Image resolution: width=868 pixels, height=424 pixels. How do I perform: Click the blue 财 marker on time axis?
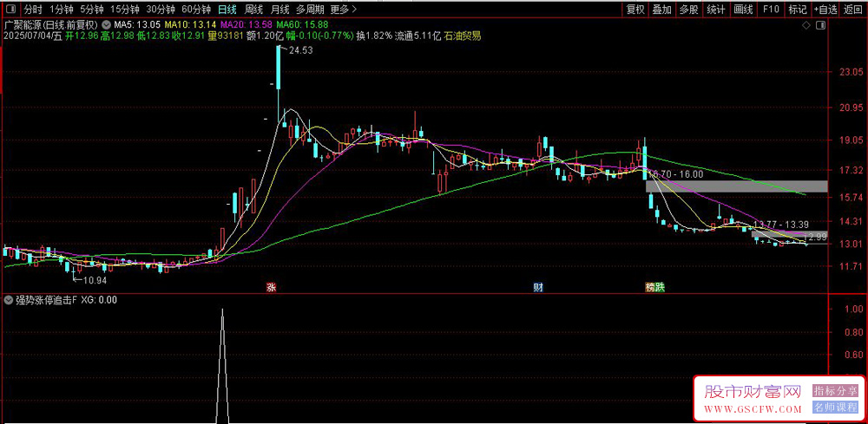[536, 288]
